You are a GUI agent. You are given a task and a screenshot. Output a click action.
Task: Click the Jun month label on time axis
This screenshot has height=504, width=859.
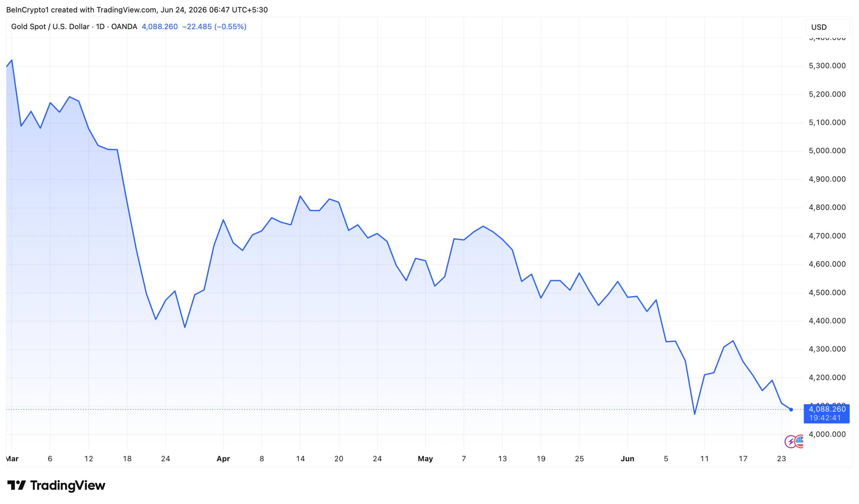[x=627, y=459]
